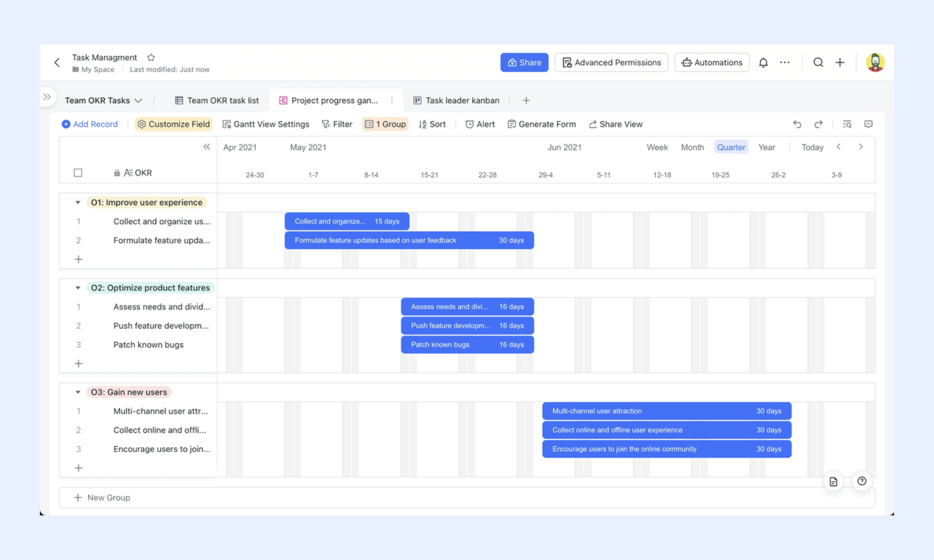Screen dimensions: 934x560
Task: Set timeline scale to Week
Action: (x=657, y=147)
